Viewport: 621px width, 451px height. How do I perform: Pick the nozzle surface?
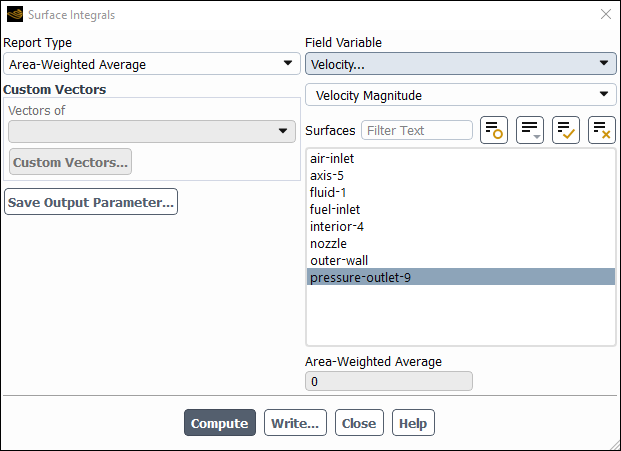[x=328, y=244]
